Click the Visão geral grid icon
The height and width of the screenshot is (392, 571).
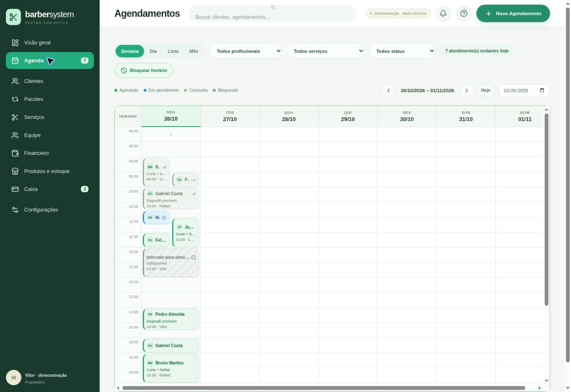(x=15, y=43)
